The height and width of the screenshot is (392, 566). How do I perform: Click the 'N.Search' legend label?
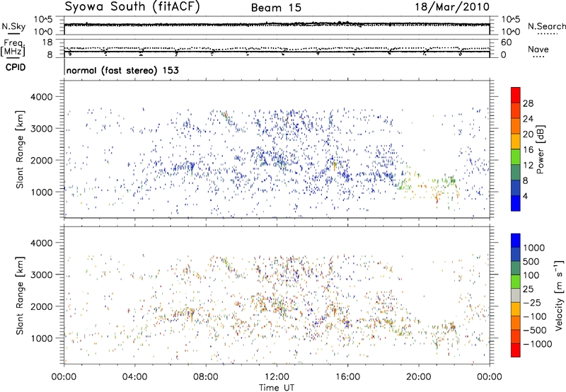point(546,26)
